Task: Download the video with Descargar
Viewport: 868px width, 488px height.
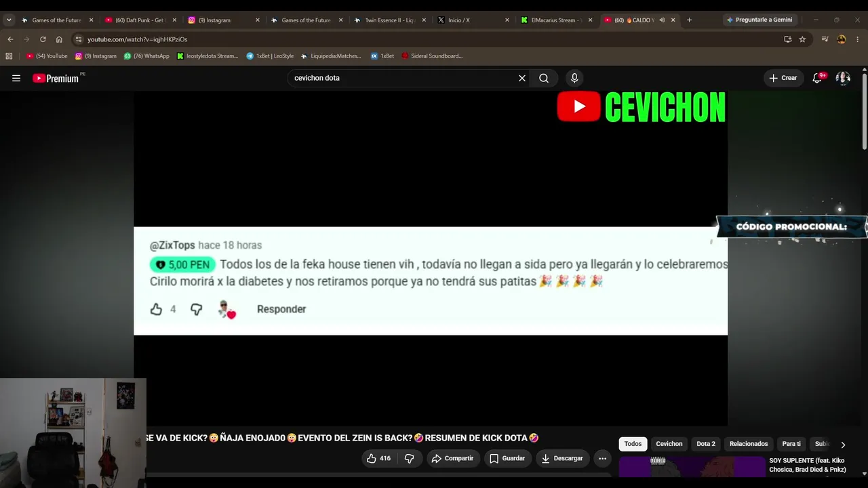Action: click(x=562, y=458)
